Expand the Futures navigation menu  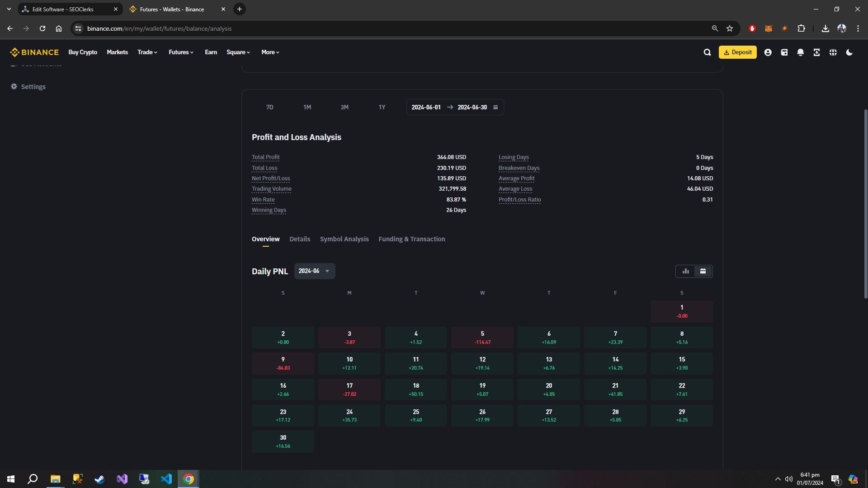[181, 52]
